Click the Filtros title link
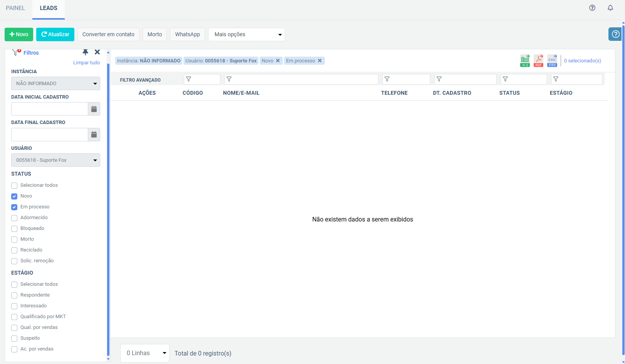 31,53
